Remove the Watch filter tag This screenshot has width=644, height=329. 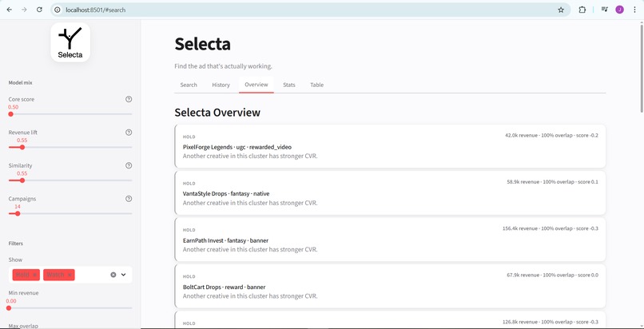[70, 275]
